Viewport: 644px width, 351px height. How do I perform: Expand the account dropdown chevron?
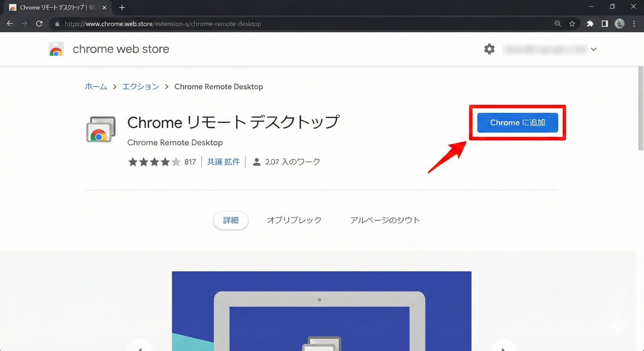point(594,49)
